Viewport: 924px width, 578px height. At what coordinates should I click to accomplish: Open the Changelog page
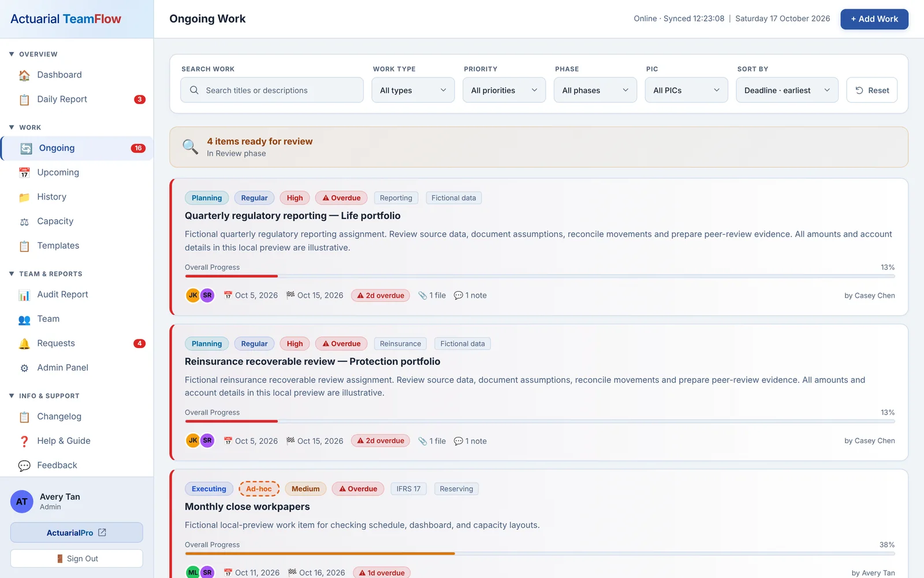pyautogui.click(x=77, y=416)
